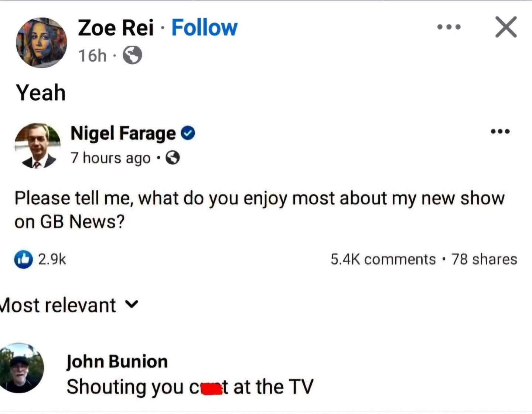Open the three-dot options menu for Zoe Rei's post
Screen dimensions: 532x414
click(x=449, y=27)
